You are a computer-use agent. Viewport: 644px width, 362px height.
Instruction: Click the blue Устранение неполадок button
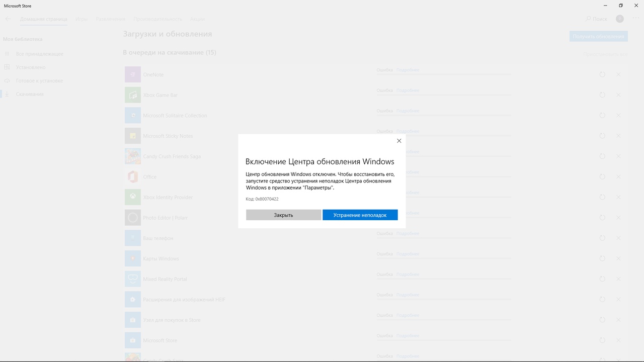coord(360,215)
